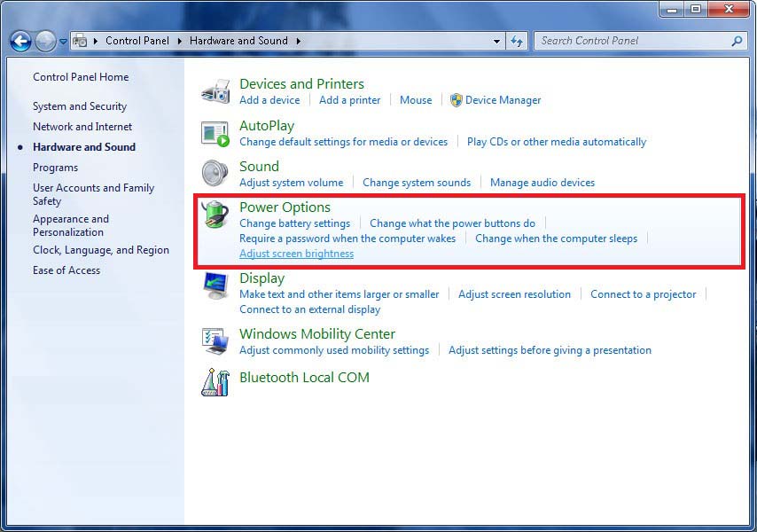
Task: Open Network and Internet category
Action: pyautogui.click(x=82, y=127)
